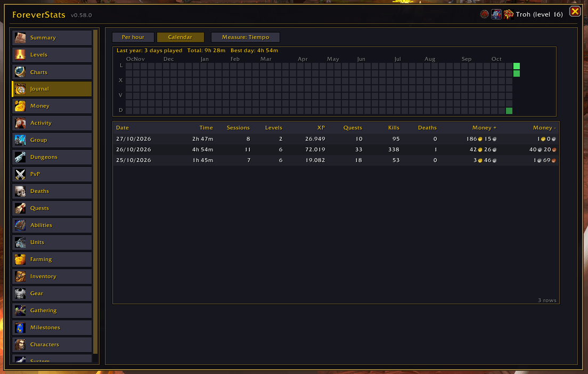Select the Calendar view tab
This screenshot has height=374, width=588.
(181, 37)
